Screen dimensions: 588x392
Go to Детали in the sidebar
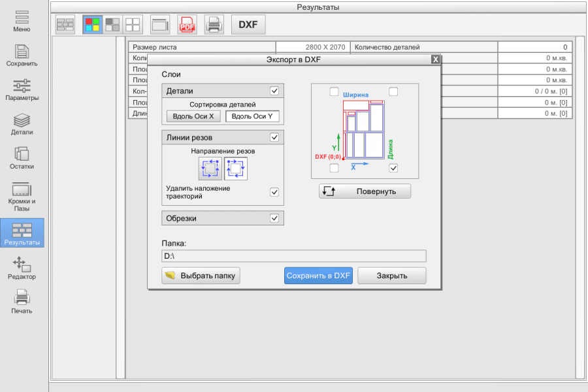point(22,124)
